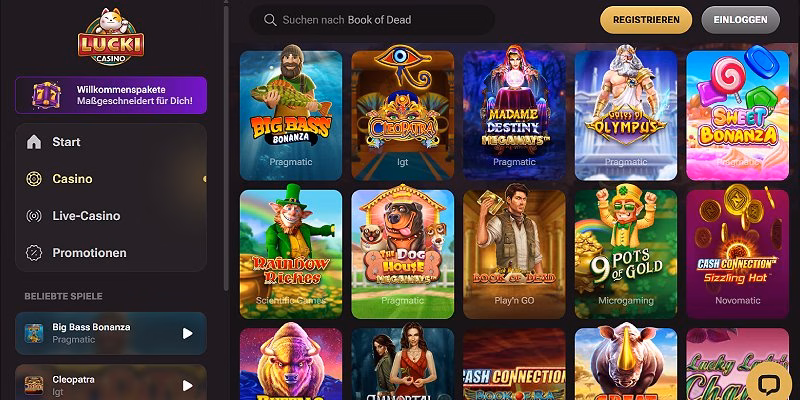Click the Willkommenspakete slot machine icon
The height and width of the screenshot is (400, 800).
(x=46, y=95)
